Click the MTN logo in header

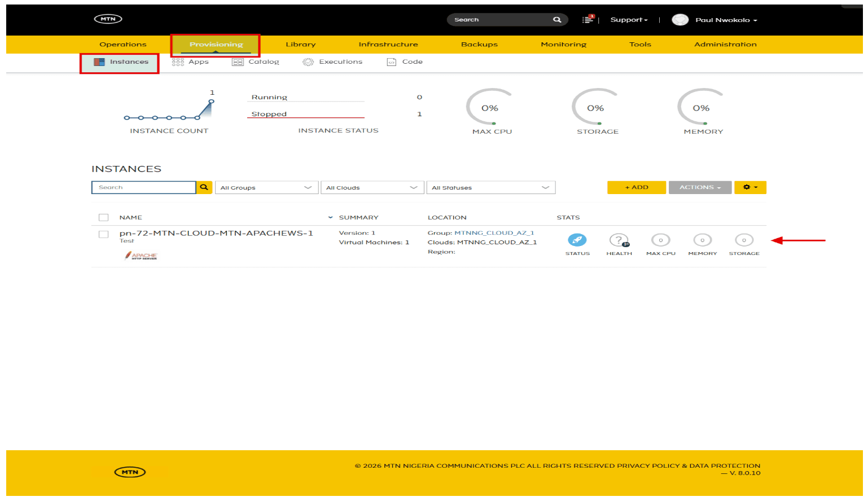(108, 19)
